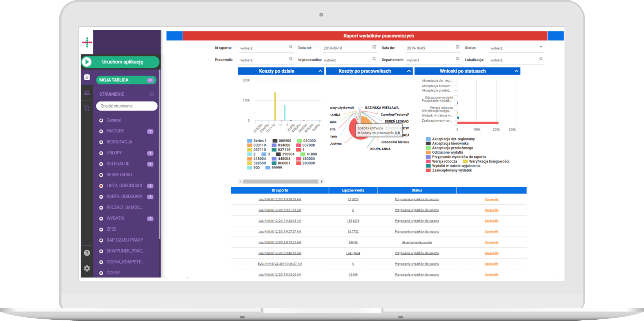Select the LISTA_OBECNOSCI stream radio

point(101,186)
